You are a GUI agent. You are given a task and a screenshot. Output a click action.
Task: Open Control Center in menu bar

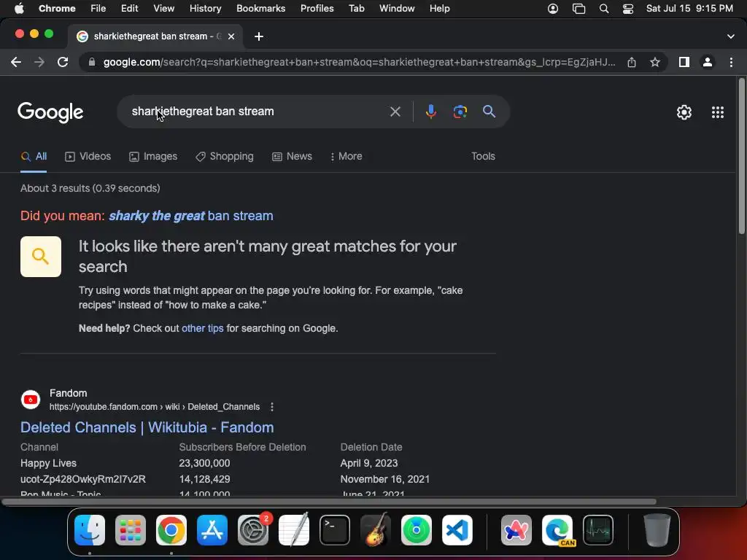tap(628, 9)
